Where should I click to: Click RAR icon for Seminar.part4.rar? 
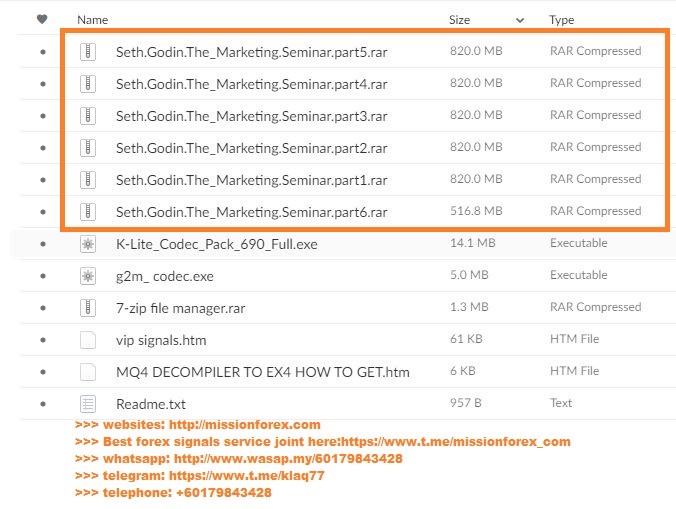point(88,84)
